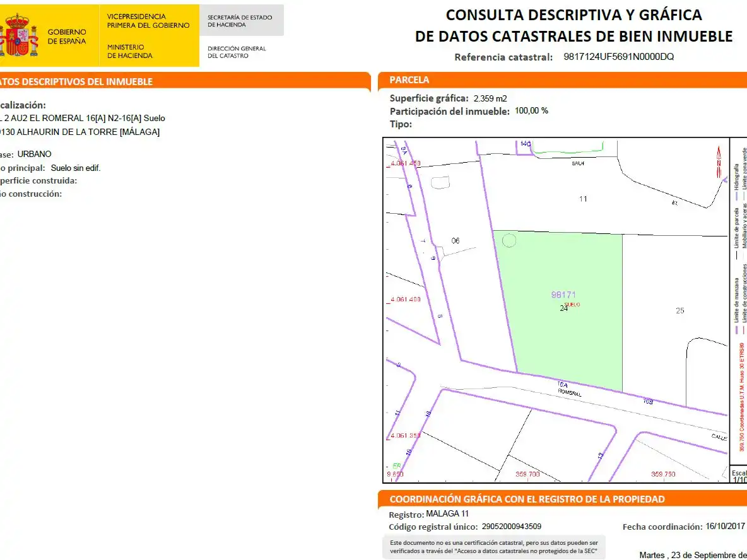
Task: Click the 'Este documento no es una certificación' notice
Action: click(x=494, y=547)
